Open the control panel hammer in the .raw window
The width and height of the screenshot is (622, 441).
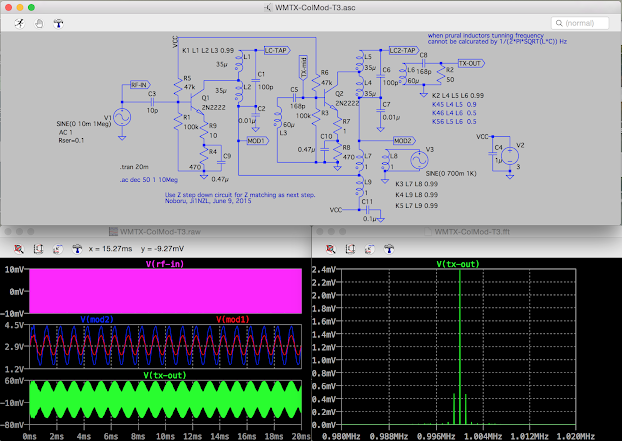[77, 249]
